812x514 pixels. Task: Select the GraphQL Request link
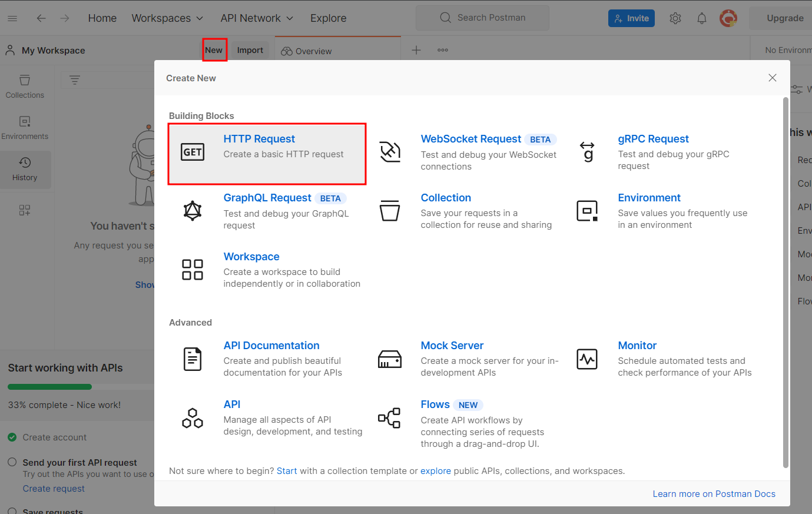click(267, 198)
